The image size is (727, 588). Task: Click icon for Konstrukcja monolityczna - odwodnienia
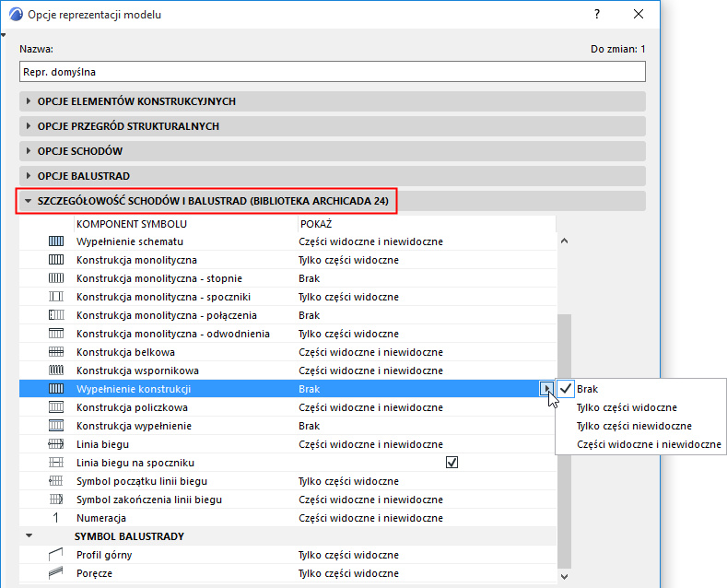click(x=56, y=334)
